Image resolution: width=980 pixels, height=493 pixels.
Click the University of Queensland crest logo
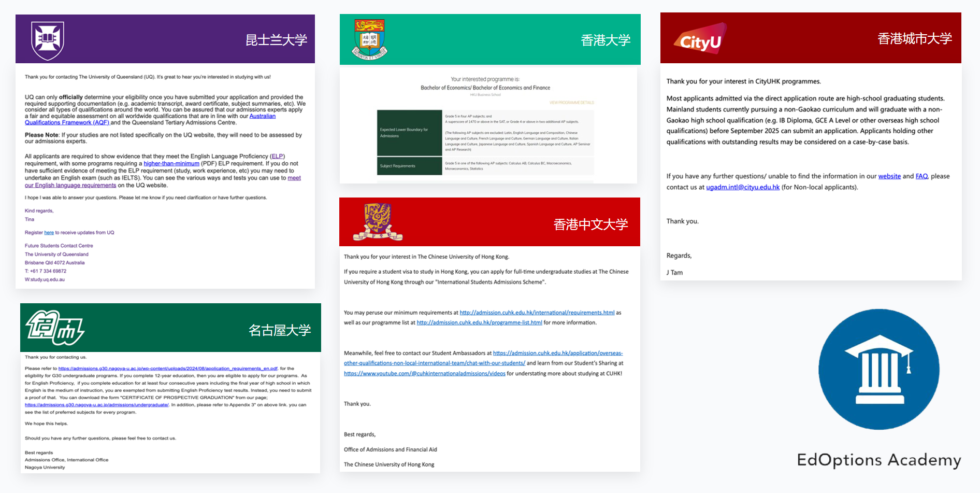coord(48,40)
